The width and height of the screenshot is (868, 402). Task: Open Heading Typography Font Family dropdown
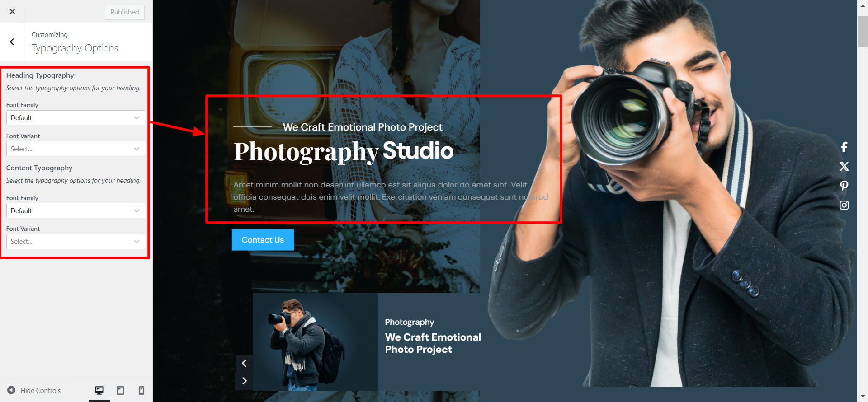[x=76, y=118]
